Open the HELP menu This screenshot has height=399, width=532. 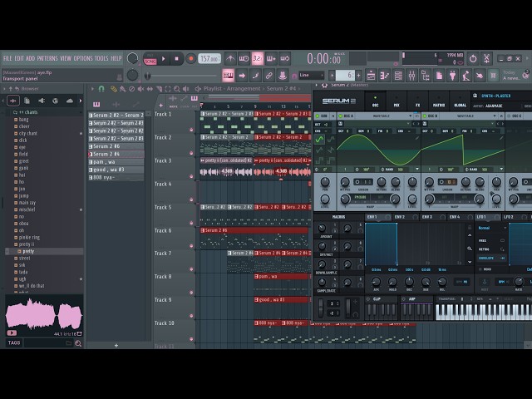tap(116, 58)
